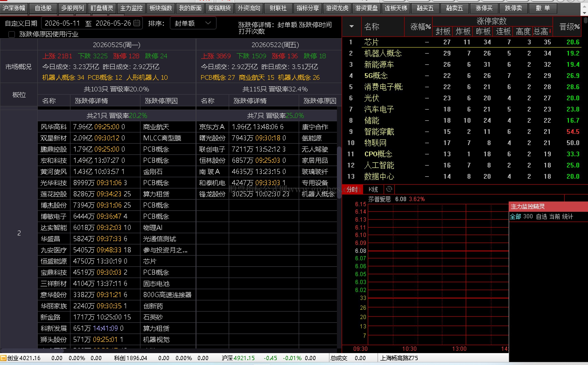Click the toolbar scroll-down arrow at top right

point(584,13)
